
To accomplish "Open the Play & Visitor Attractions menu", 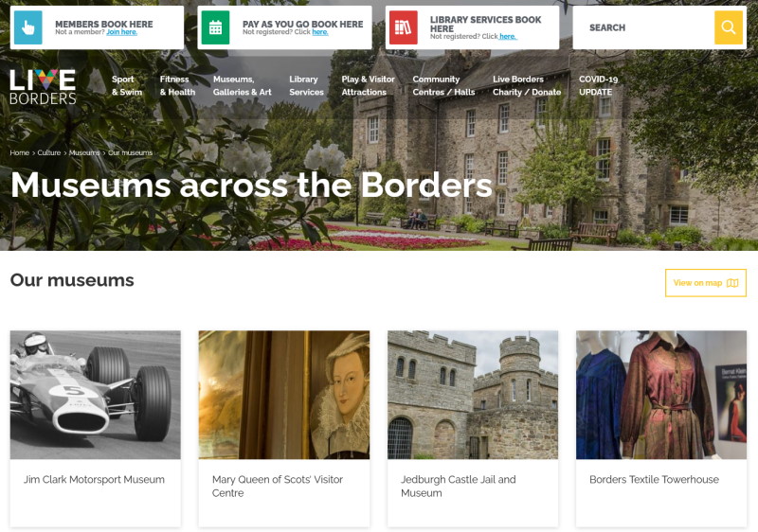I will click(368, 85).
